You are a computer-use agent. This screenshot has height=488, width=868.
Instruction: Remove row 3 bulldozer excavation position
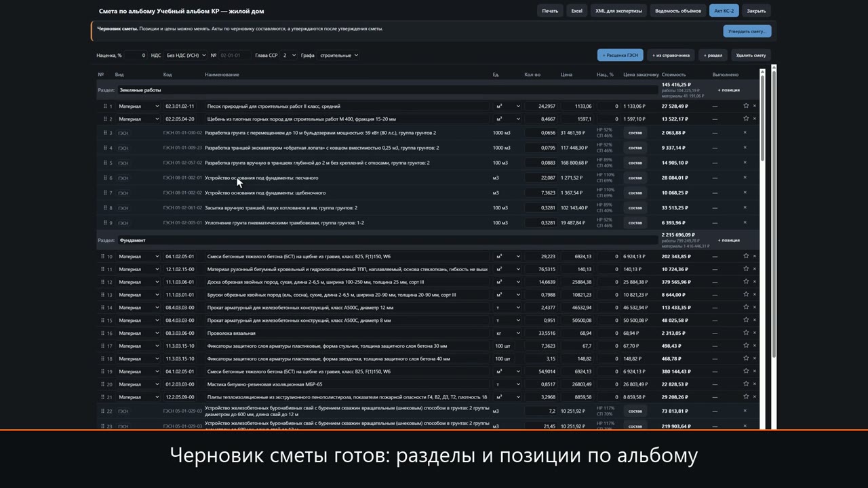coord(745,133)
